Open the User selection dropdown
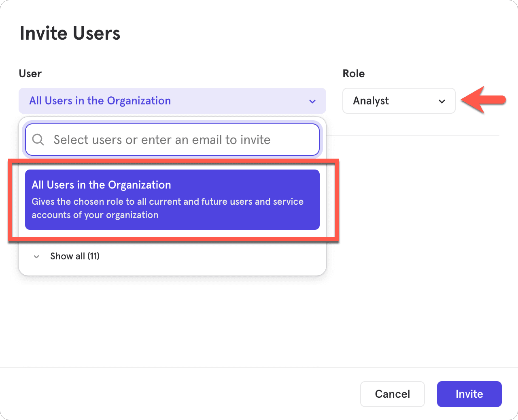This screenshot has height=420, width=518. (x=172, y=101)
